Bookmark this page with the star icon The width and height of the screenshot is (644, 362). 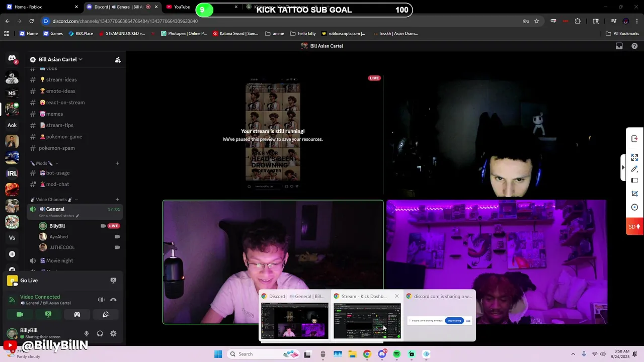[x=536, y=21]
